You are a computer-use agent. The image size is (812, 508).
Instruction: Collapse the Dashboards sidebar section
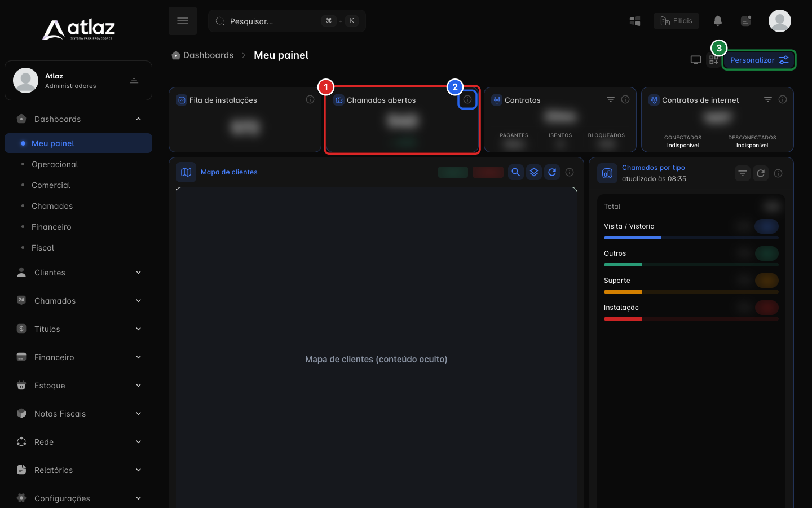click(x=78, y=119)
